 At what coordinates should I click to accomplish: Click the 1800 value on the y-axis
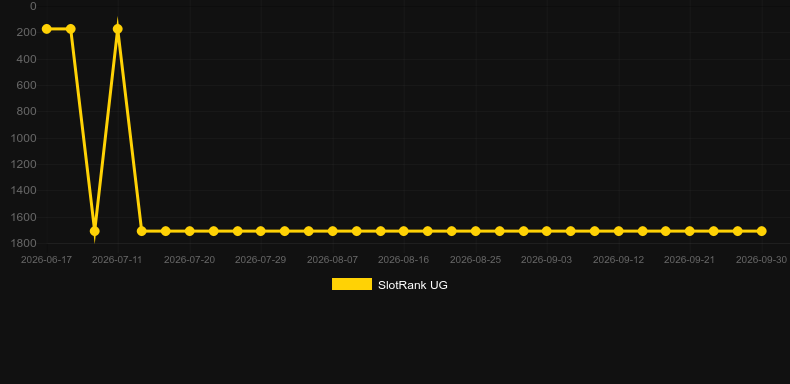[24, 243]
